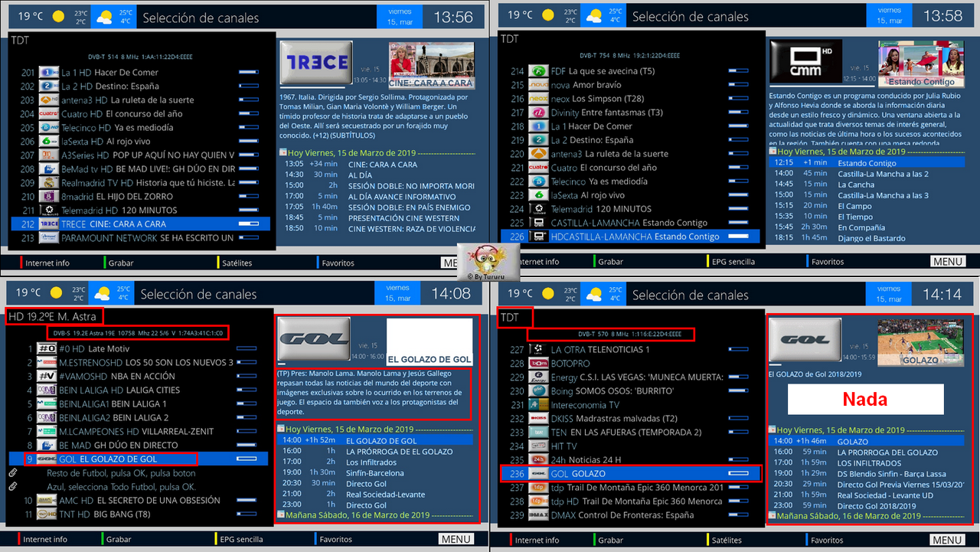Select channel 4 BEIN LALIGA HD row
This screenshot has height=552, width=980.
(139, 390)
